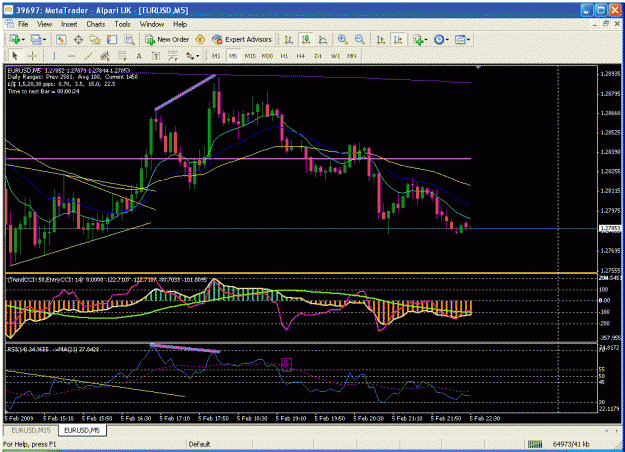Screen dimensions: 625x452
Task: Toggle the Auto Scroll chart icon
Action: pyautogui.click(x=381, y=39)
